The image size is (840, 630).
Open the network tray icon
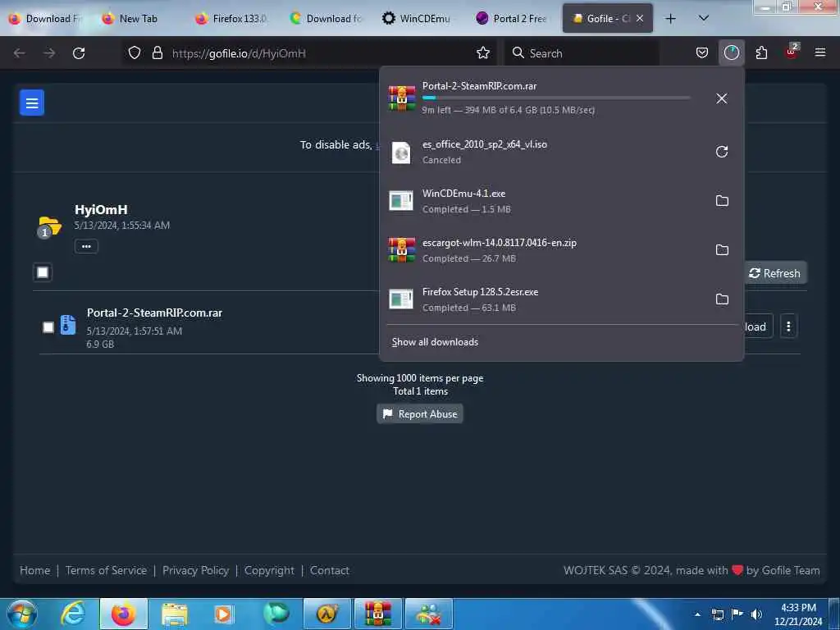(717, 614)
